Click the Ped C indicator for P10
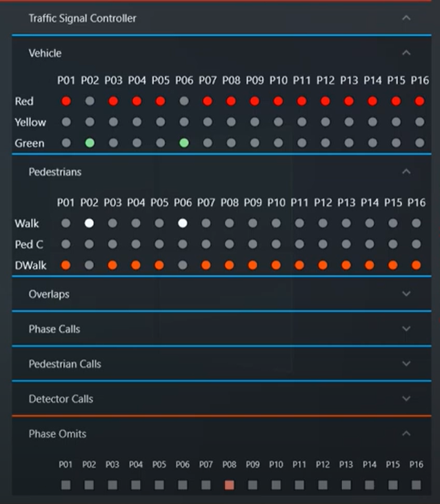This screenshot has height=504, width=440. click(x=276, y=245)
